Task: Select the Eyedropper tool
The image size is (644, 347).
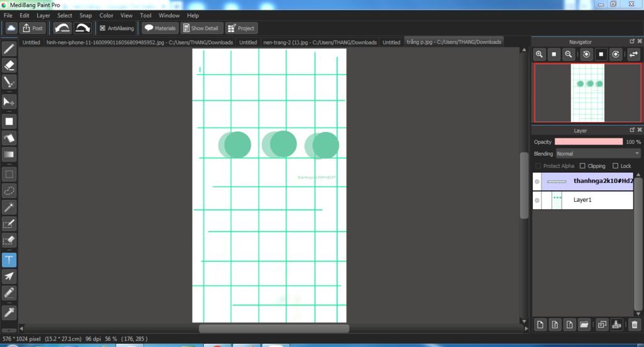Action: 9,312
